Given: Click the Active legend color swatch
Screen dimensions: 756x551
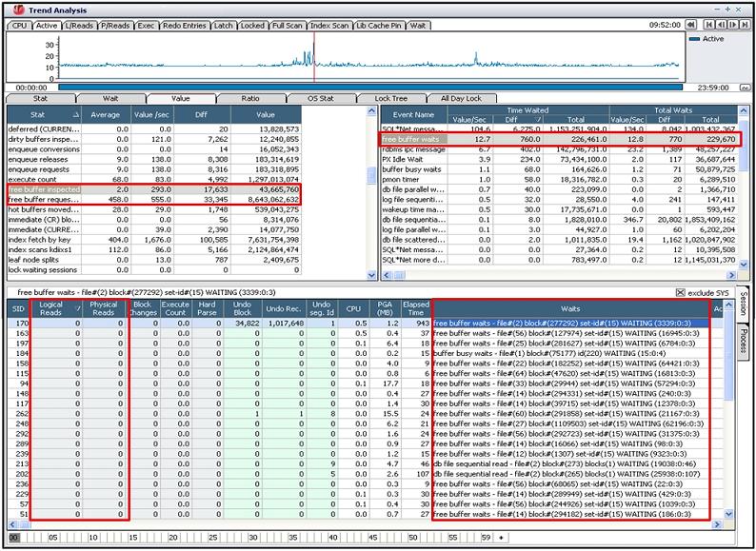Looking at the screenshot, I should pos(695,39).
